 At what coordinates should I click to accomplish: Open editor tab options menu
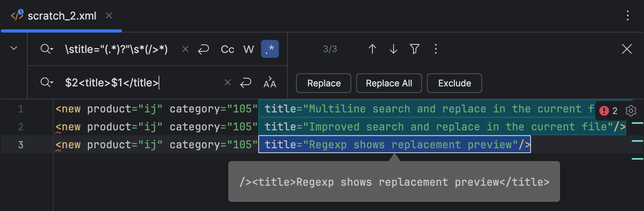627,16
